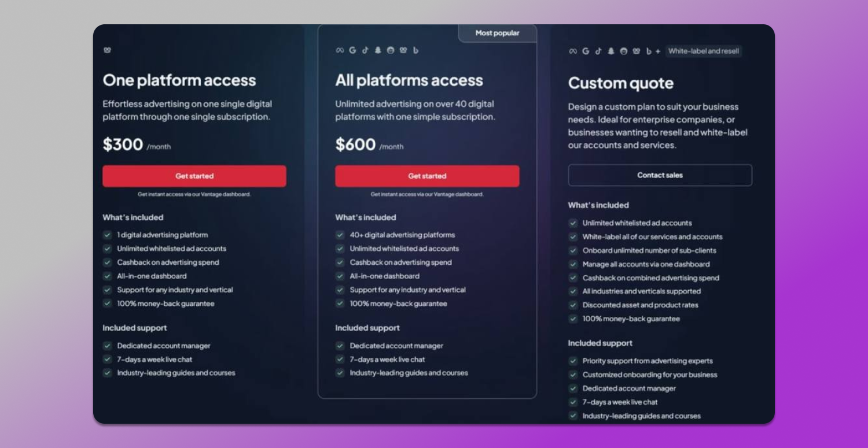Click the All platforms access heading
Screen dimensions: 868x448
point(409,80)
